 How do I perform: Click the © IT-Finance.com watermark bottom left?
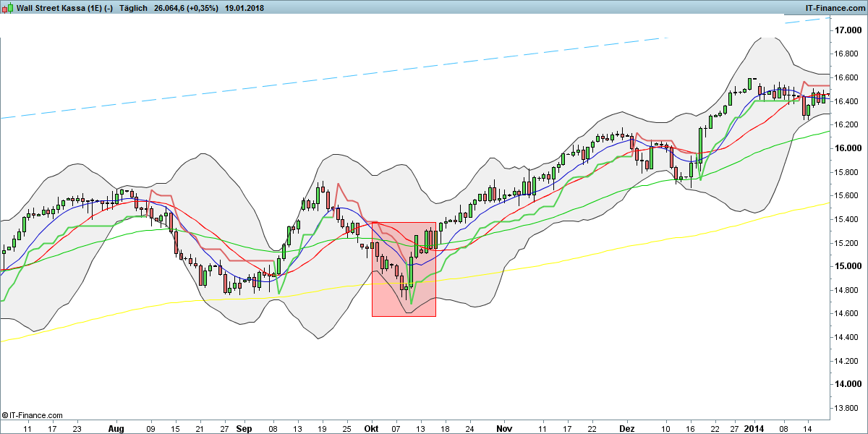(31, 415)
